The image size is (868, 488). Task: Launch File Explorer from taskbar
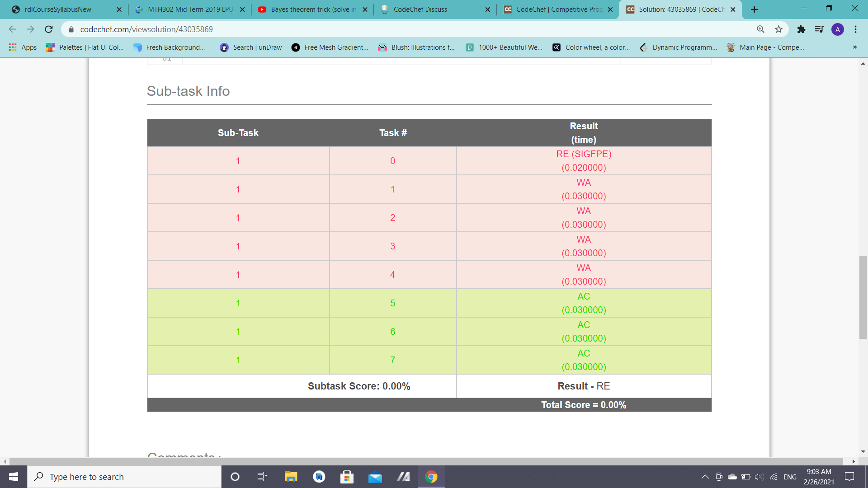tap(291, 477)
